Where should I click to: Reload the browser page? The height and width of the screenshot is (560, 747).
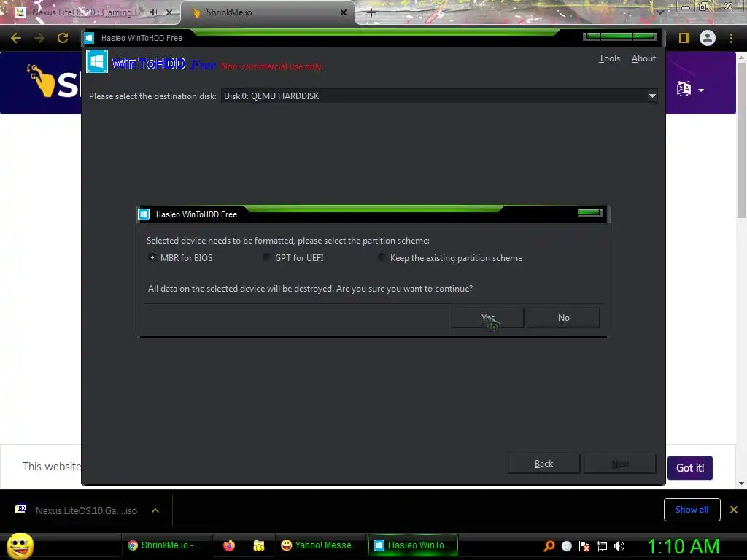63,38
